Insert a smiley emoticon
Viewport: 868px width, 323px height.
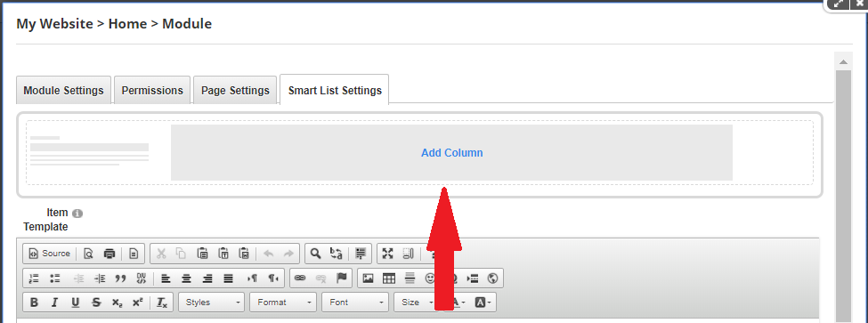[x=429, y=279]
